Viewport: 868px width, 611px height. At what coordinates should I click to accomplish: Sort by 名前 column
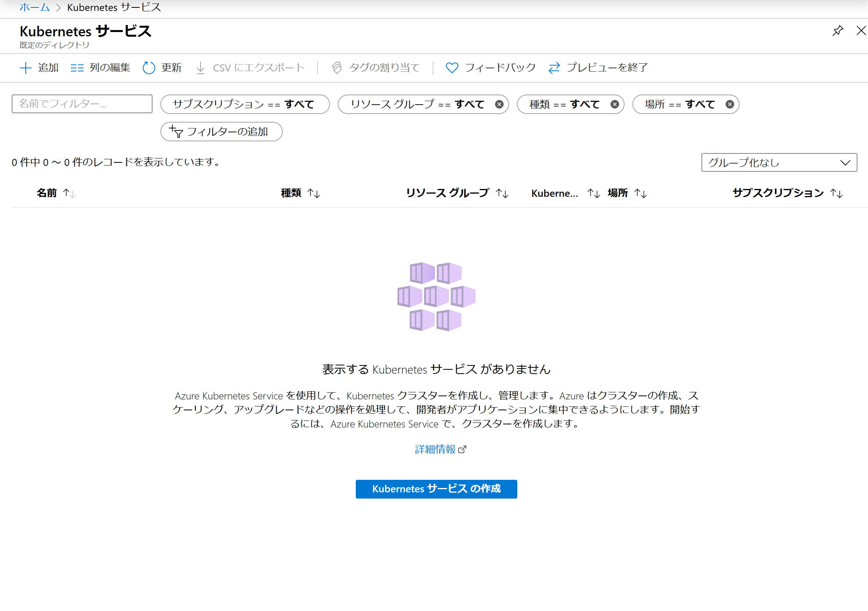56,193
